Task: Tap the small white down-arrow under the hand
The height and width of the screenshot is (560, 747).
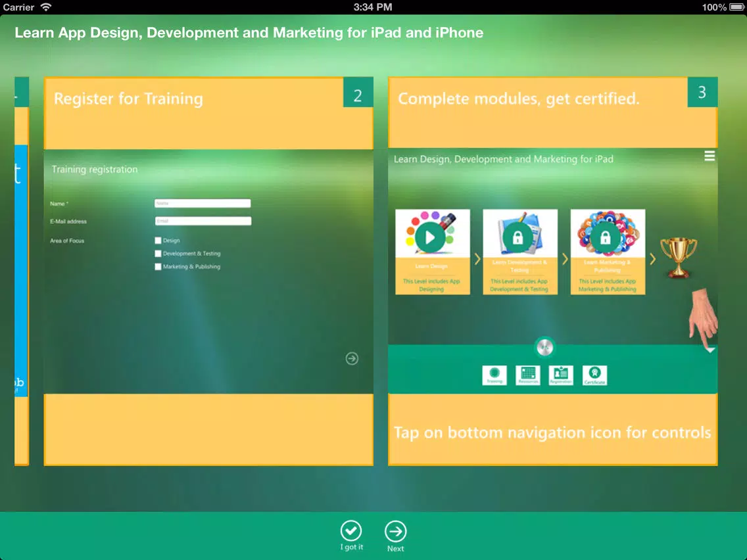Action: pyautogui.click(x=710, y=350)
